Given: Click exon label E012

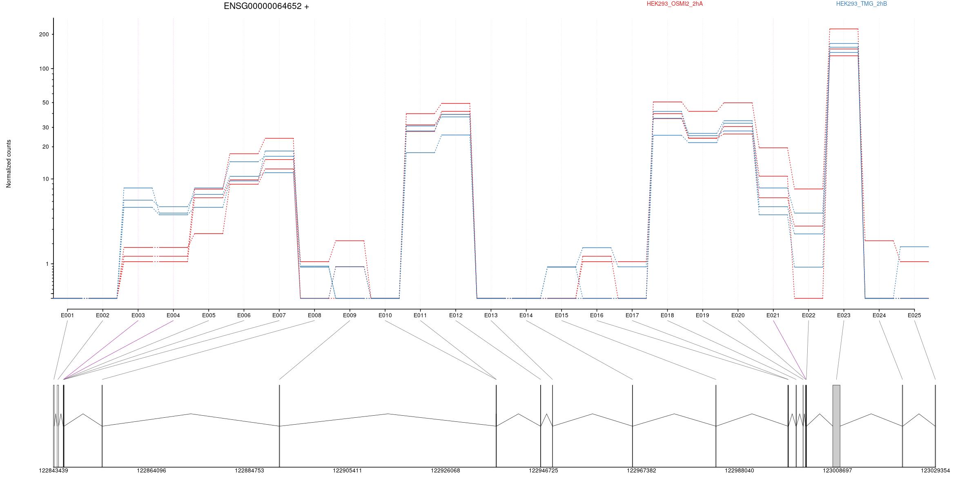Looking at the screenshot, I should pyautogui.click(x=456, y=315).
